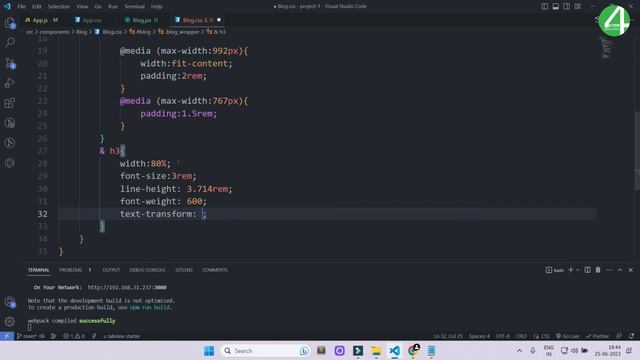Select the OUTPUT panel tab
Screen dimensions: 640x360
111,270
